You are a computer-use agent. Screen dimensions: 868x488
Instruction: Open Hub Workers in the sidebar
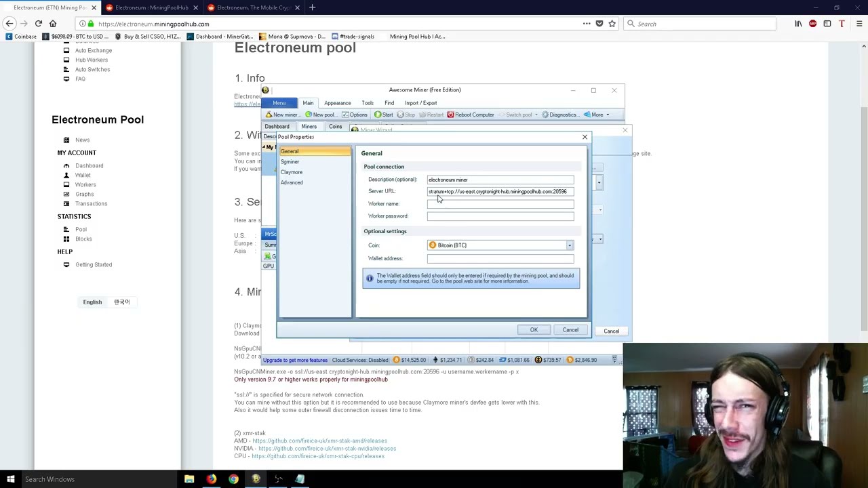coord(92,60)
